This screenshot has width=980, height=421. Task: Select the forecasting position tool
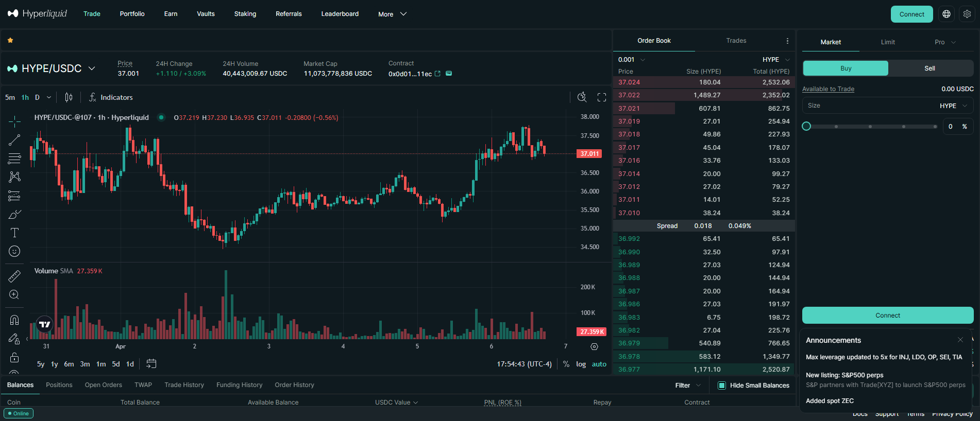pyautogui.click(x=14, y=196)
